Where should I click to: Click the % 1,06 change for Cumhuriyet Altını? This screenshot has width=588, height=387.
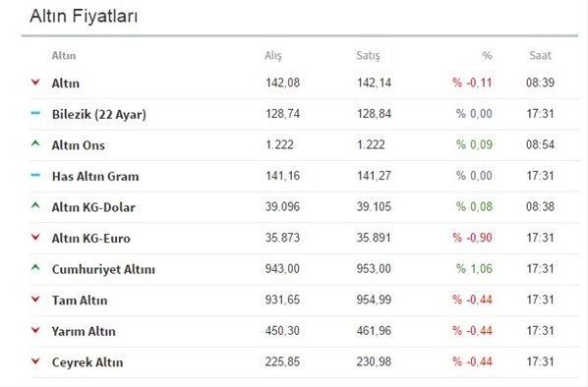tap(474, 268)
